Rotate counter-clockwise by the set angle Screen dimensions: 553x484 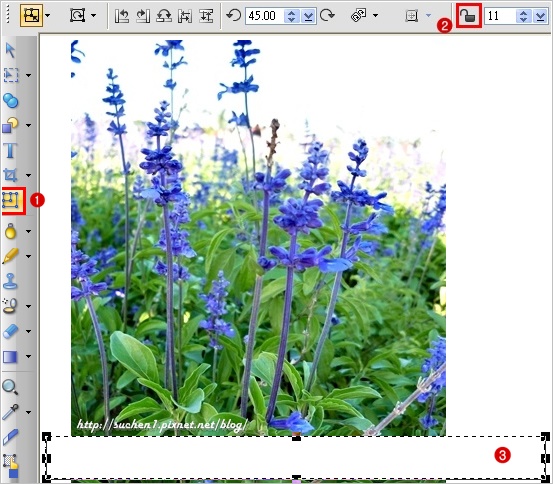click(233, 16)
